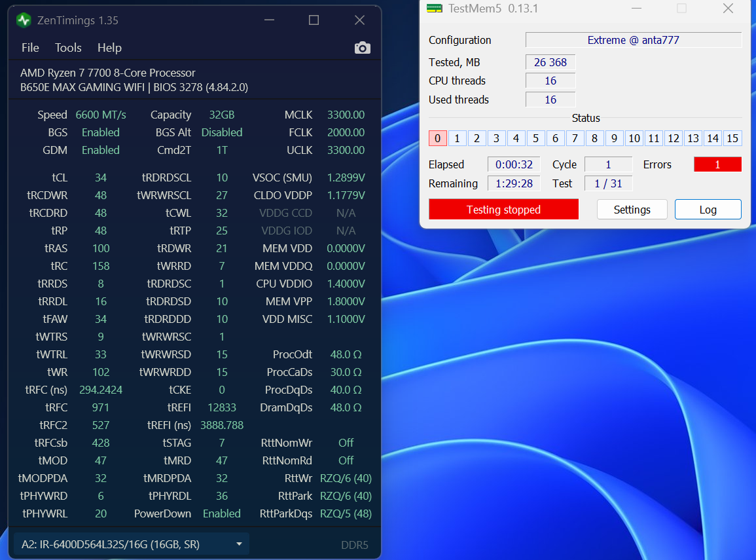756x560 pixels.
Task: Click the TestMem5 title bar app icon
Action: [x=434, y=9]
